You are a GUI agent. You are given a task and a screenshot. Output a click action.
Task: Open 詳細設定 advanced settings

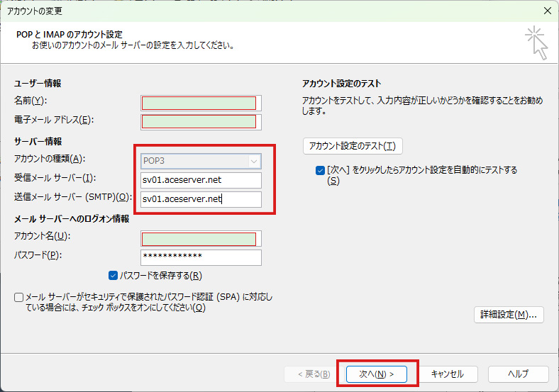click(508, 315)
